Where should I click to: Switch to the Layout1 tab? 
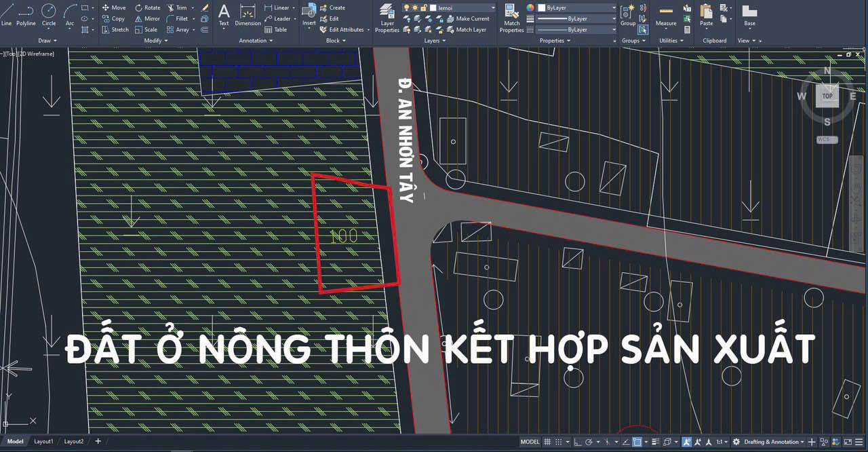tap(43, 441)
